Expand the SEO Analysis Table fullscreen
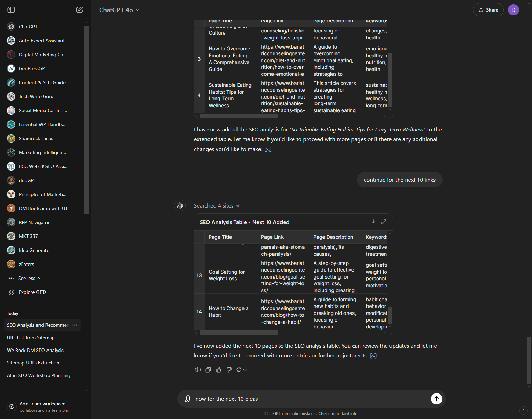 (x=384, y=222)
